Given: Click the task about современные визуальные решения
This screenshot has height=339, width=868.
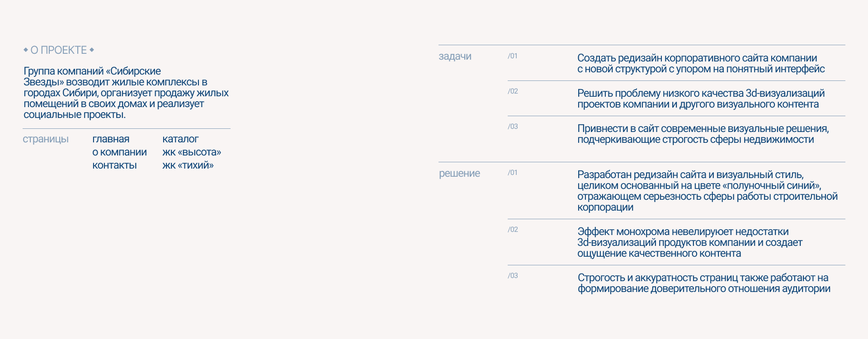Looking at the screenshot, I should click(703, 134).
